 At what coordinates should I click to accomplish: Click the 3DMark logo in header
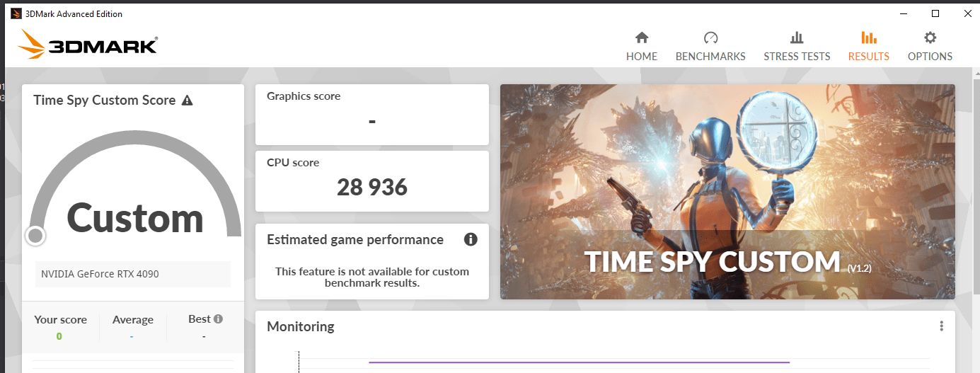click(88, 45)
